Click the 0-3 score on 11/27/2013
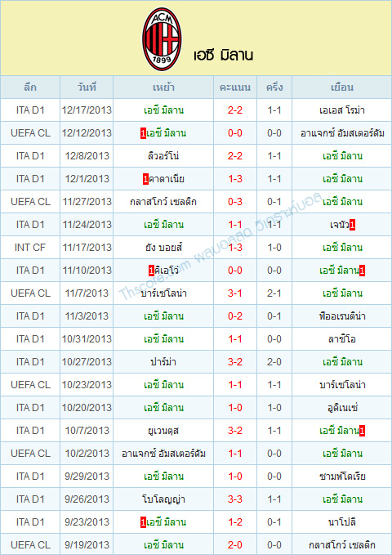The height and width of the screenshot is (555, 392). click(235, 202)
